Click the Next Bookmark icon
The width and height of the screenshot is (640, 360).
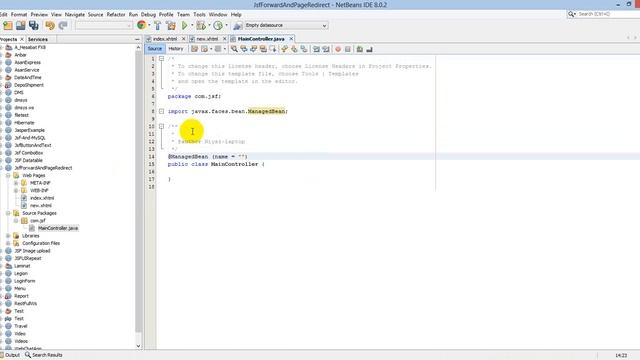(x=294, y=49)
